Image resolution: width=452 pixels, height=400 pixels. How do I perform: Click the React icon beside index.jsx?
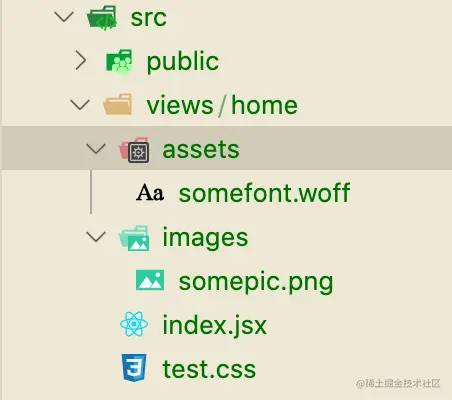134,324
